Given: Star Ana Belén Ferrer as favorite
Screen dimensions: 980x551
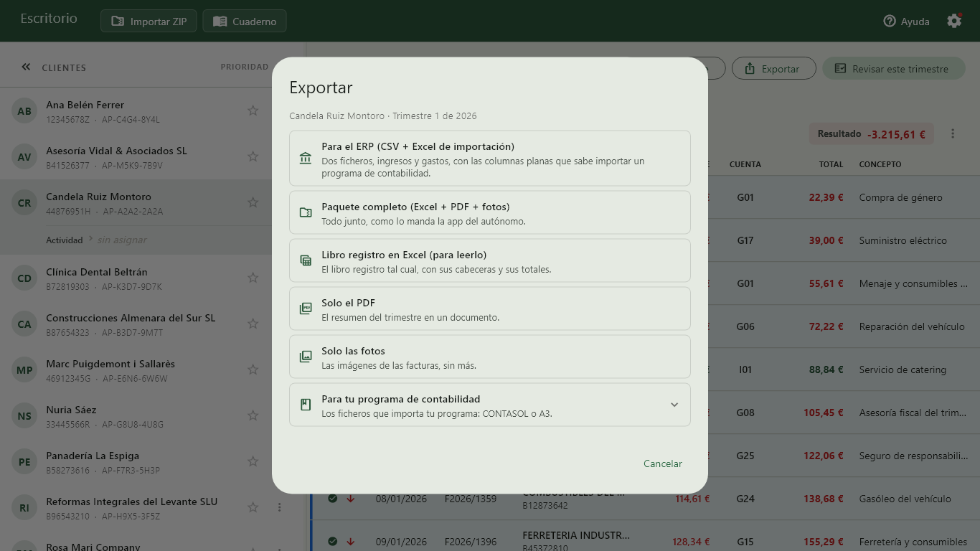Looking at the screenshot, I should point(253,110).
